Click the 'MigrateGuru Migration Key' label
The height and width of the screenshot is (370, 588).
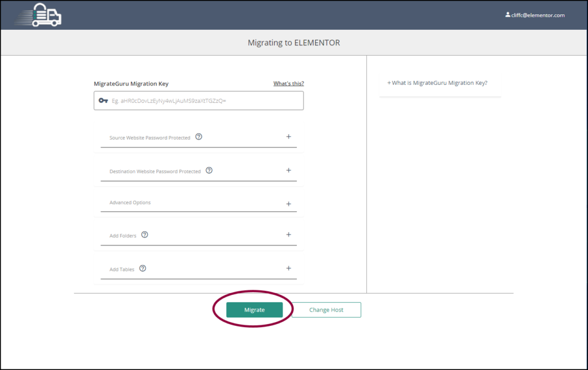click(130, 83)
